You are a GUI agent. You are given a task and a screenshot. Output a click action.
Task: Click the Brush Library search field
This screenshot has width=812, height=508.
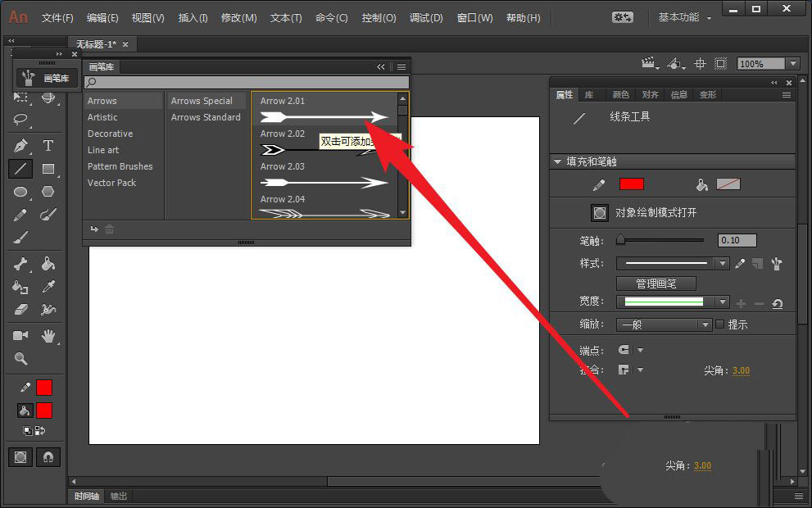[247, 82]
